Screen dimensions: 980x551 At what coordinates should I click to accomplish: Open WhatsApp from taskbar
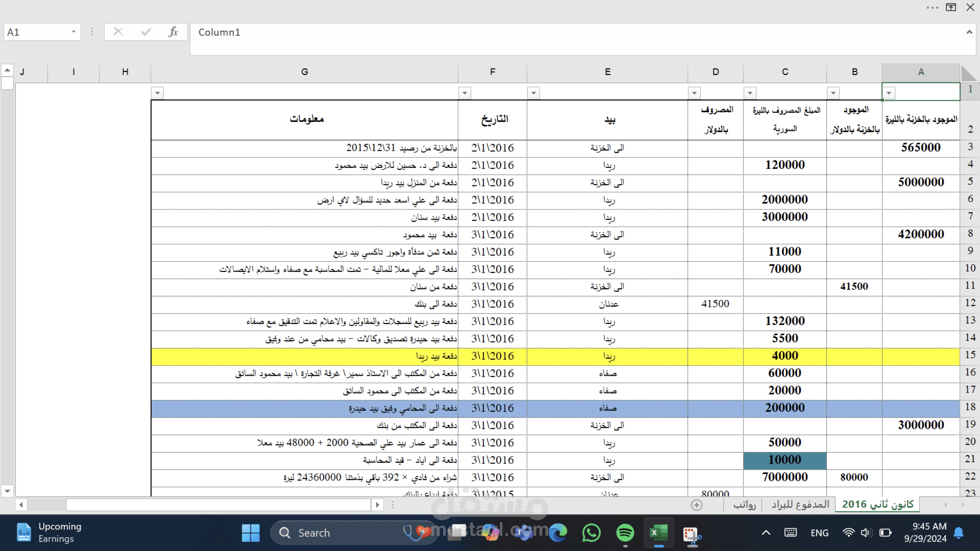point(591,533)
